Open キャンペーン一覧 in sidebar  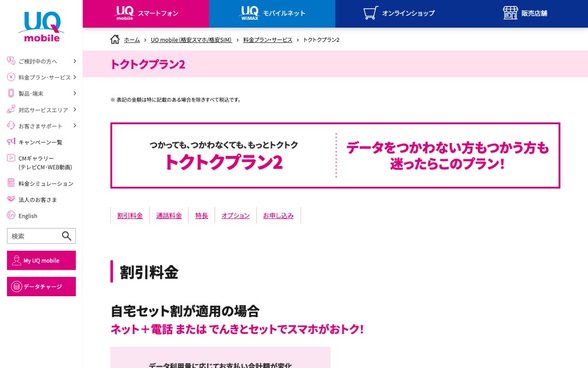[x=41, y=142]
